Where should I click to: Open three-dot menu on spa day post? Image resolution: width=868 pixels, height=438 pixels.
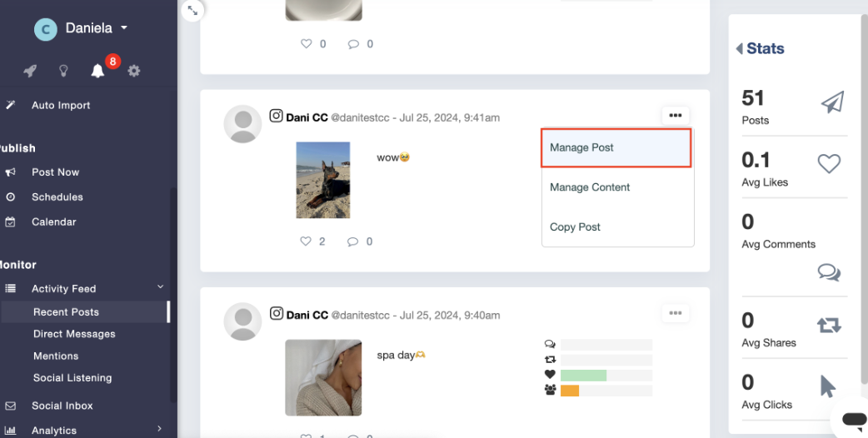click(x=675, y=313)
